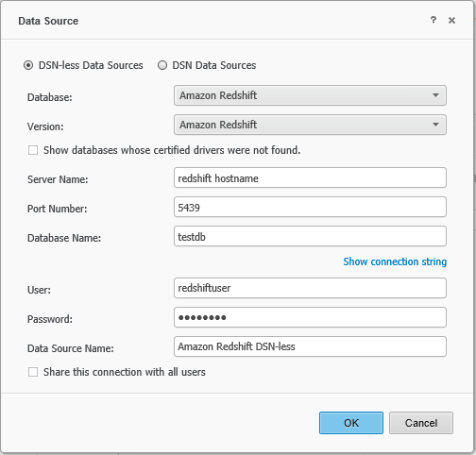This screenshot has width=476, height=455.
Task: Show connection string link
Action: pos(395,261)
